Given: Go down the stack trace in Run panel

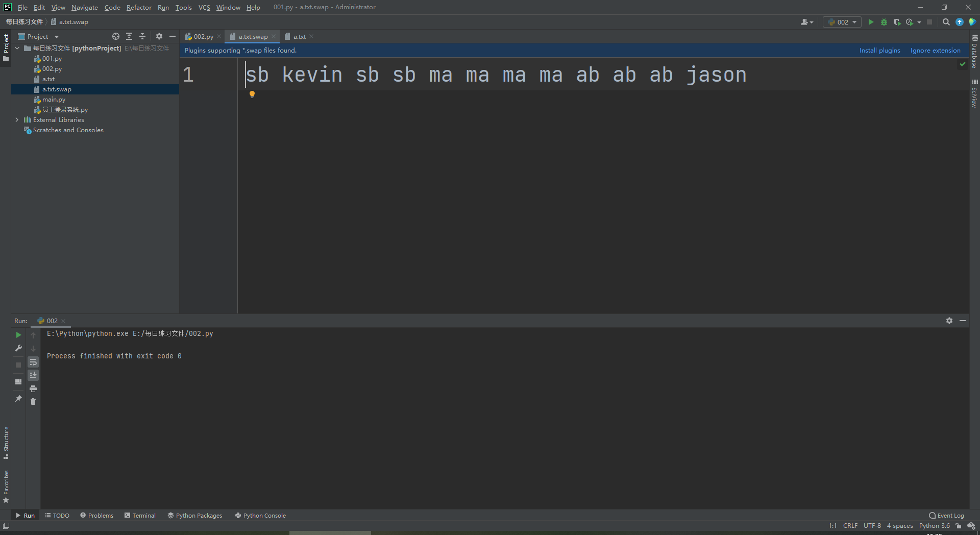Looking at the screenshot, I should (x=33, y=348).
